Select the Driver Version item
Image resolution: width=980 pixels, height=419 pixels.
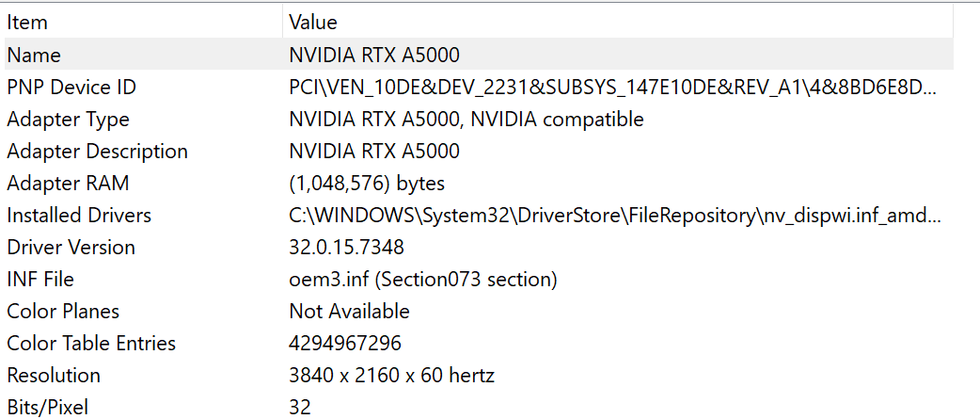(71, 248)
